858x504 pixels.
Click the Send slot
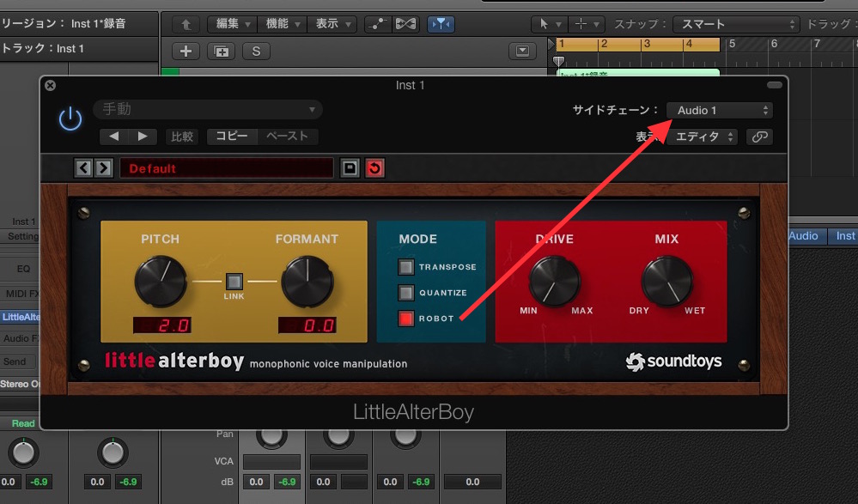(x=16, y=361)
